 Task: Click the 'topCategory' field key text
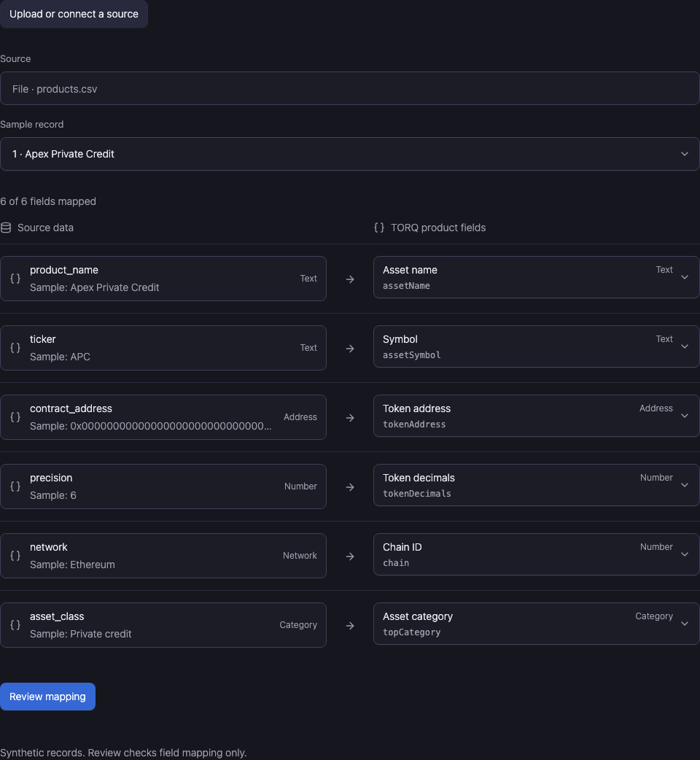[x=412, y=632]
